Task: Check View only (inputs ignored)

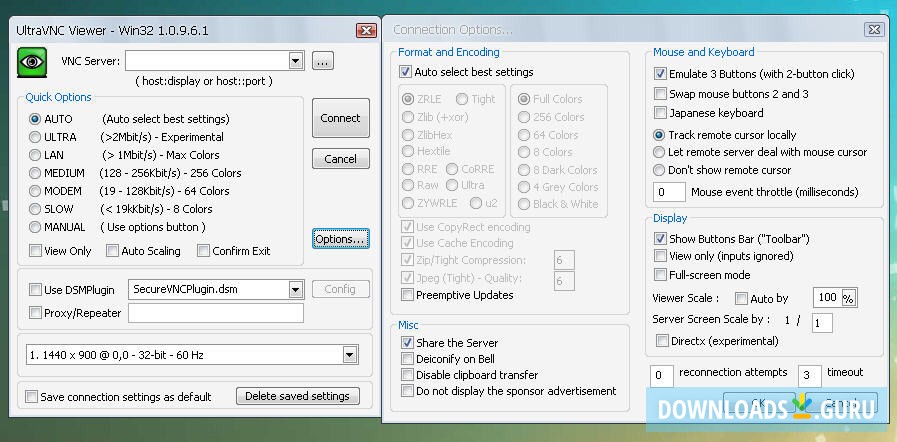Action: (660, 256)
